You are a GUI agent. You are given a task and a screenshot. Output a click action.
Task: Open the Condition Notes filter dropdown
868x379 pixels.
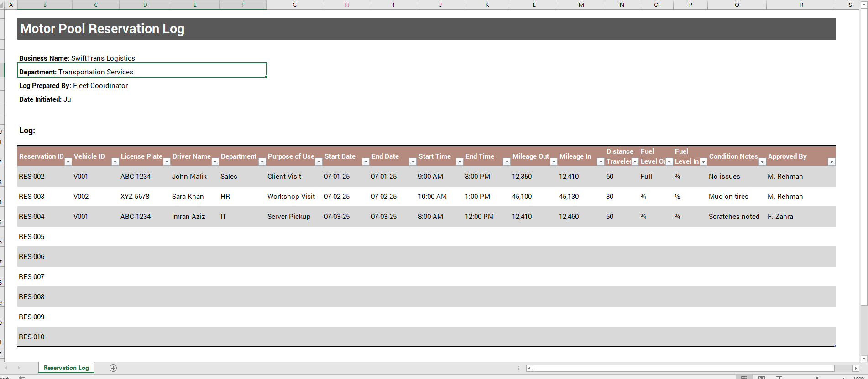(762, 162)
